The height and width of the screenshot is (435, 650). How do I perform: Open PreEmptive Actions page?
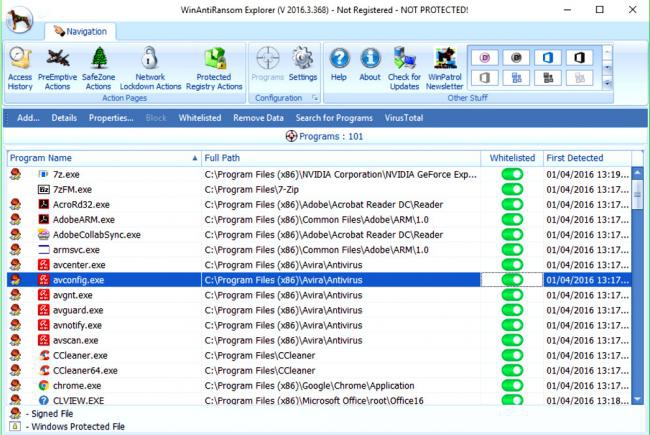pyautogui.click(x=57, y=69)
